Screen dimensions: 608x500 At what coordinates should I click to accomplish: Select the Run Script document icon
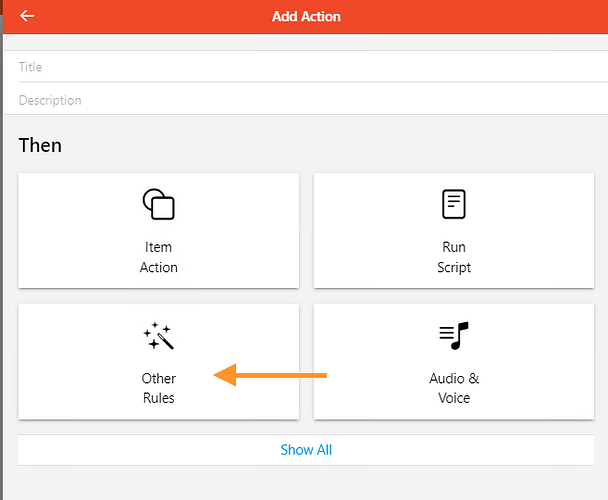[454, 204]
